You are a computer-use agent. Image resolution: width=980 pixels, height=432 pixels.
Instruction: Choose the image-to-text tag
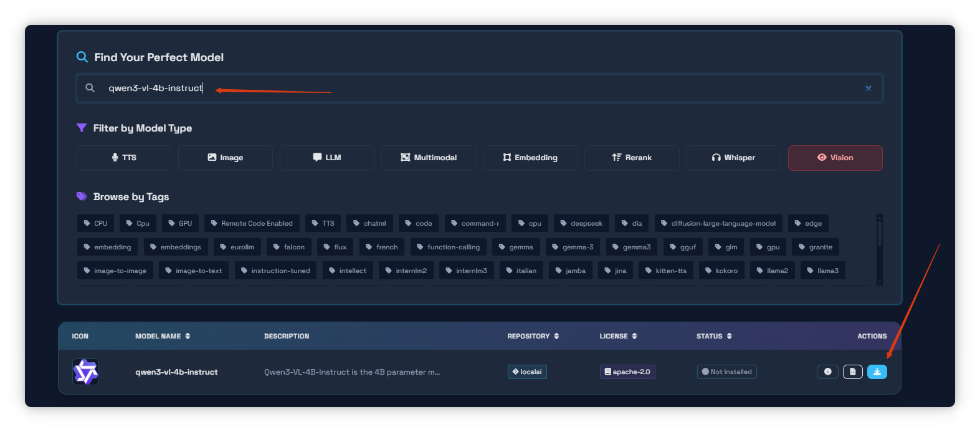[194, 271]
